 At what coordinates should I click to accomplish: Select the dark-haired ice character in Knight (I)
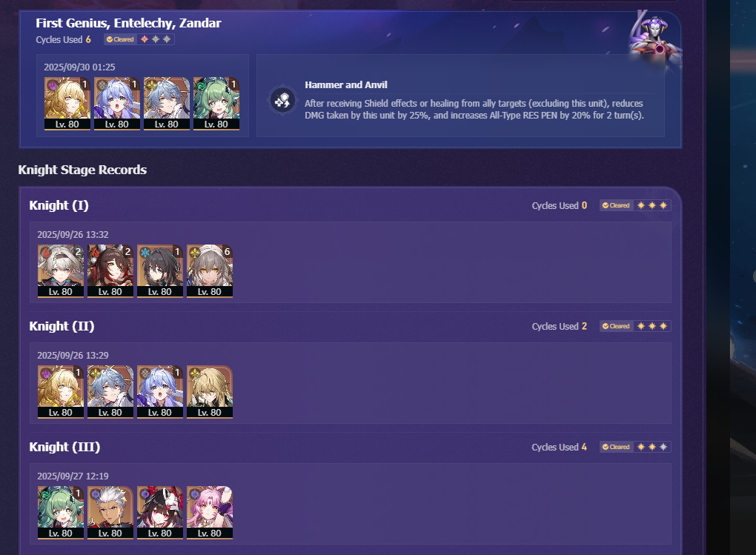click(x=159, y=271)
